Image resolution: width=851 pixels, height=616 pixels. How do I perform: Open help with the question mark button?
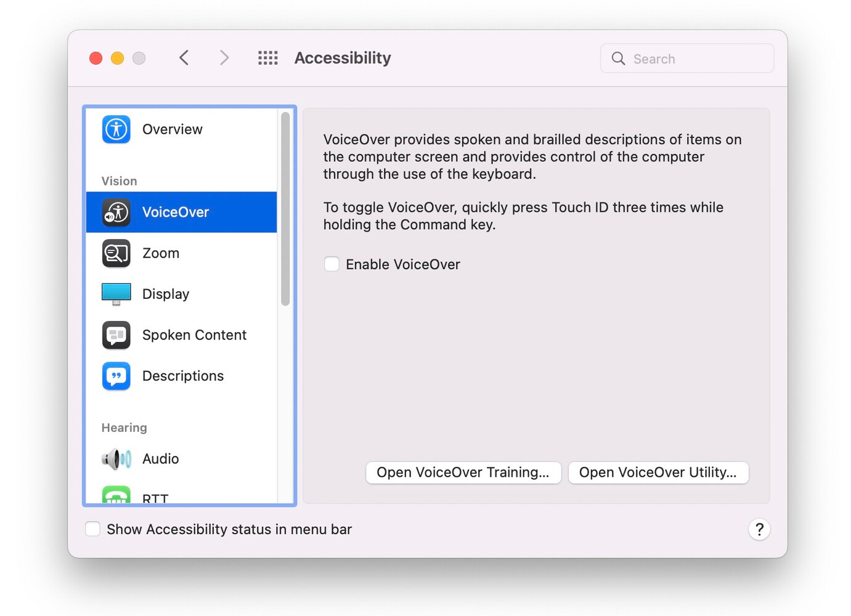coord(759,529)
